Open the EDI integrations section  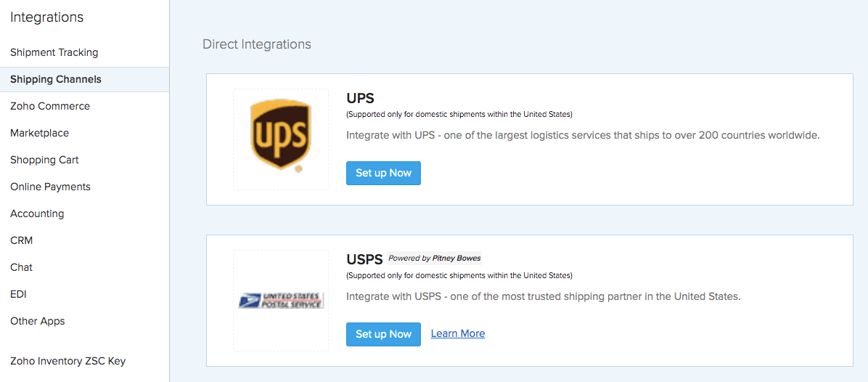(x=18, y=294)
